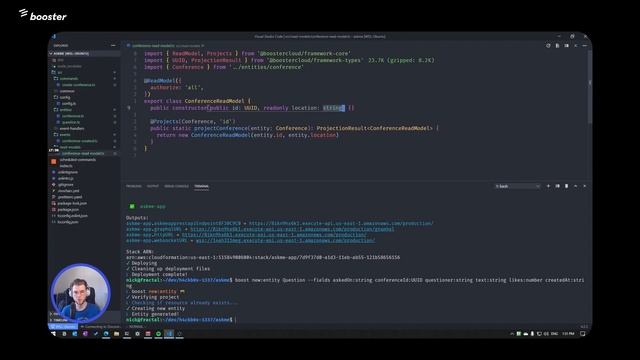Open the Edge browser from taskbar

click(106, 333)
